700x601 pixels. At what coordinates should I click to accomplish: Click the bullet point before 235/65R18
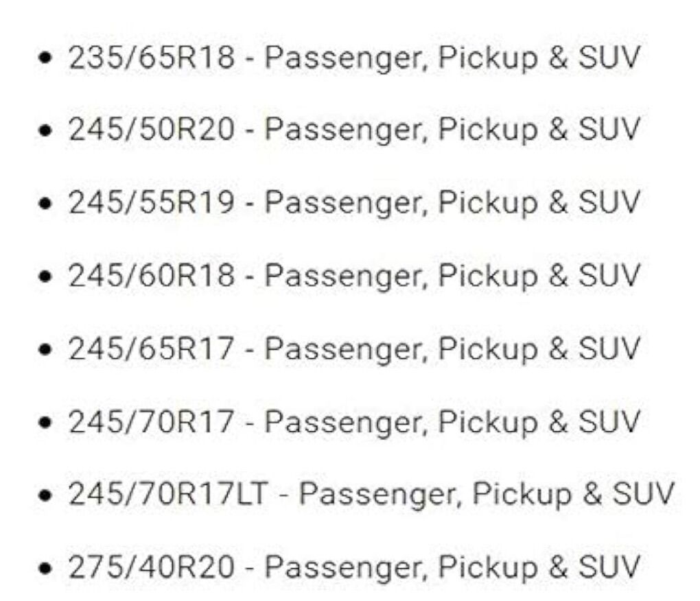47,60
